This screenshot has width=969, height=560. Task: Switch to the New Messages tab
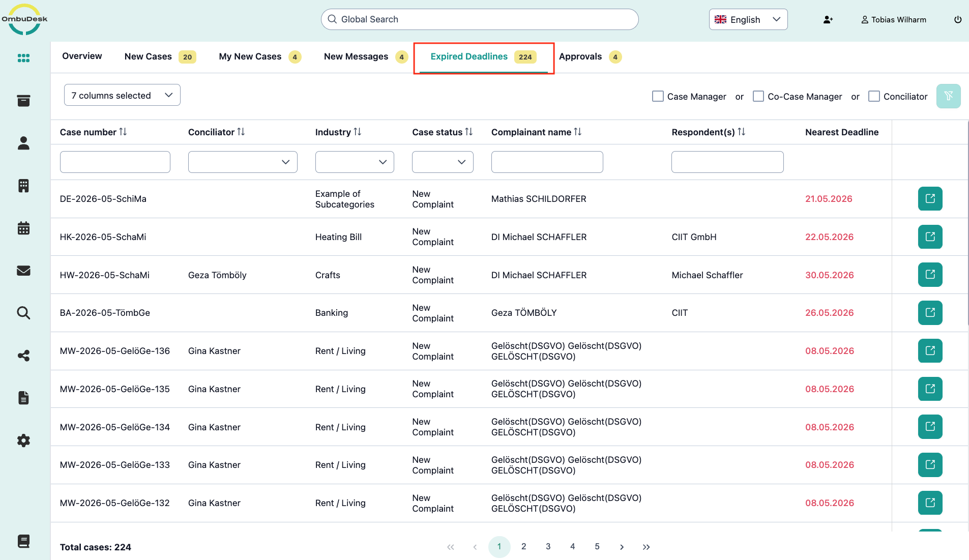pyautogui.click(x=366, y=56)
